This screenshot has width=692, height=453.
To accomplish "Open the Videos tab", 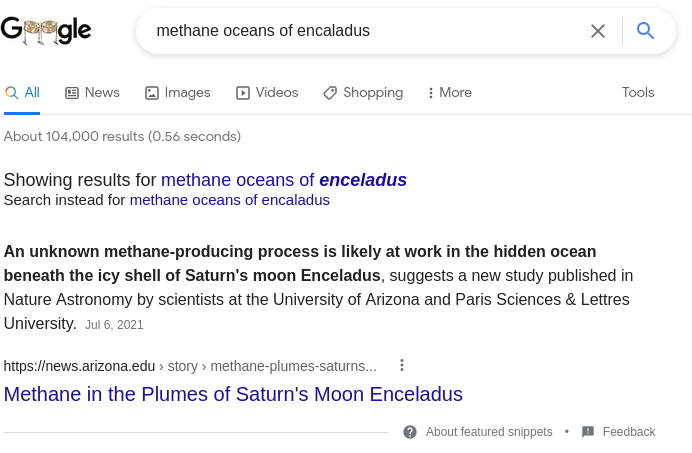I will point(267,93).
